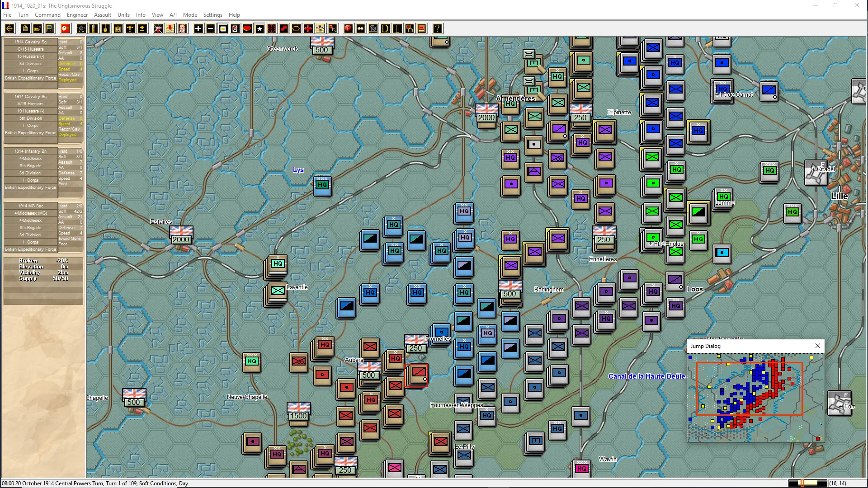Open the View menu
Viewport: 868px width, 488px height.
tap(157, 15)
